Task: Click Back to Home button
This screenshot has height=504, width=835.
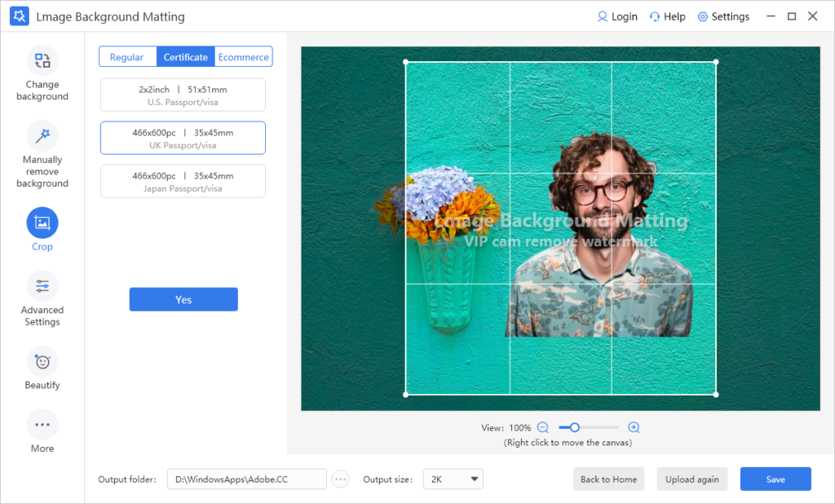Action: (x=608, y=479)
